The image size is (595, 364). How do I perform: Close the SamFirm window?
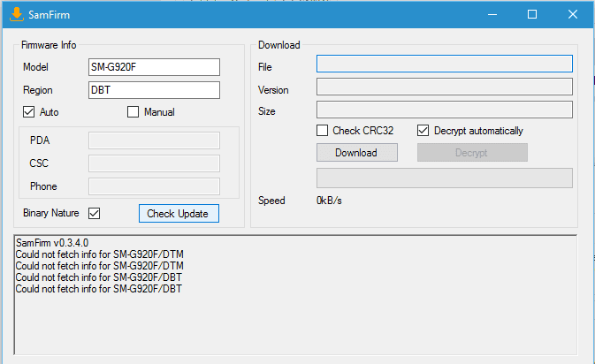(x=573, y=14)
